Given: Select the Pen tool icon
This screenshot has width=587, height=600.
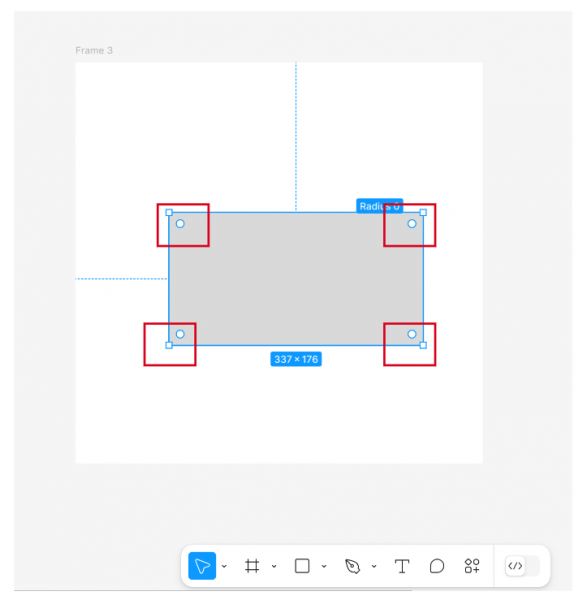Looking at the screenshot, I should click(x=352, y=566).
